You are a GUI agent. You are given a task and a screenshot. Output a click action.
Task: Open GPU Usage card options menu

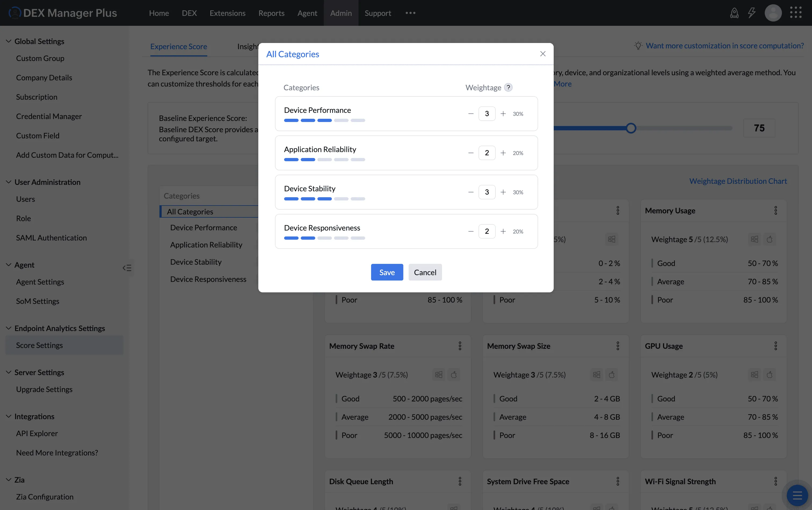click(775, 346)
